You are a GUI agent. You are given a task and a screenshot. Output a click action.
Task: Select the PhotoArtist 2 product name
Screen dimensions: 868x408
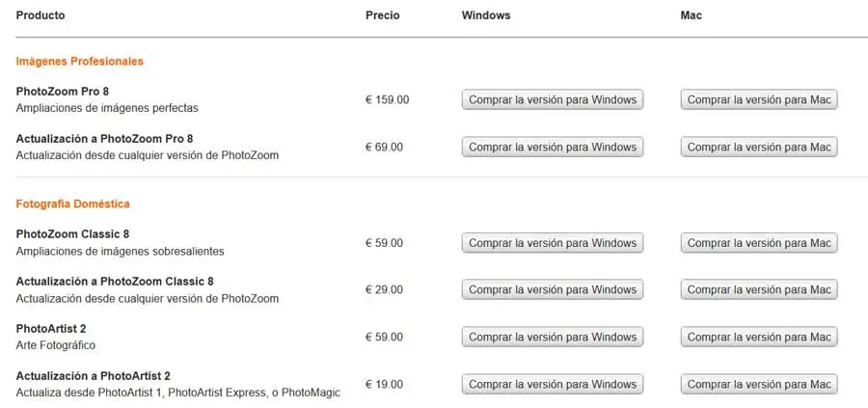click(x=51, y=328)
